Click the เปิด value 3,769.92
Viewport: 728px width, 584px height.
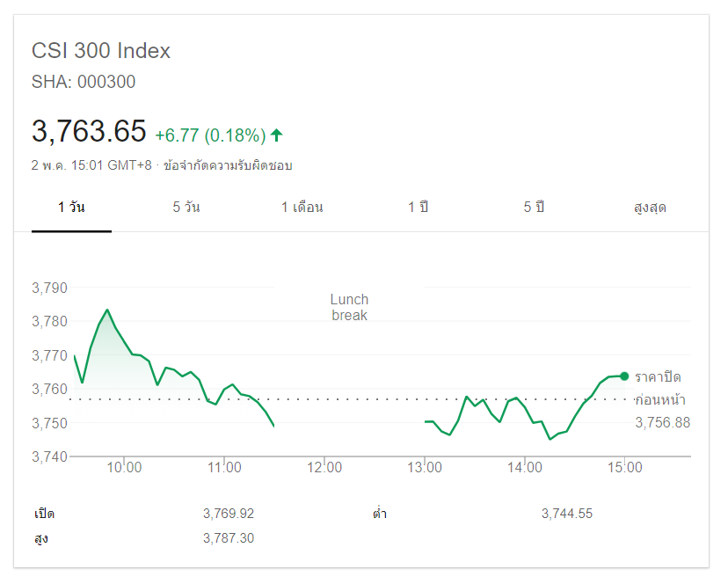[228, 514]
